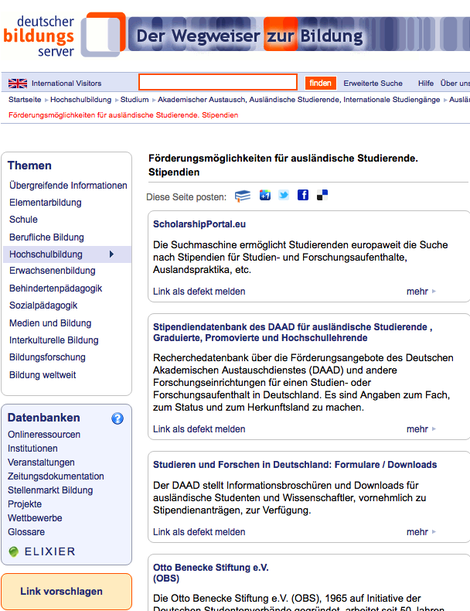This screenshot has height=611, width=470.
Task: Select Erwachsenenbildung theme
Action: [x=52, y=270]
